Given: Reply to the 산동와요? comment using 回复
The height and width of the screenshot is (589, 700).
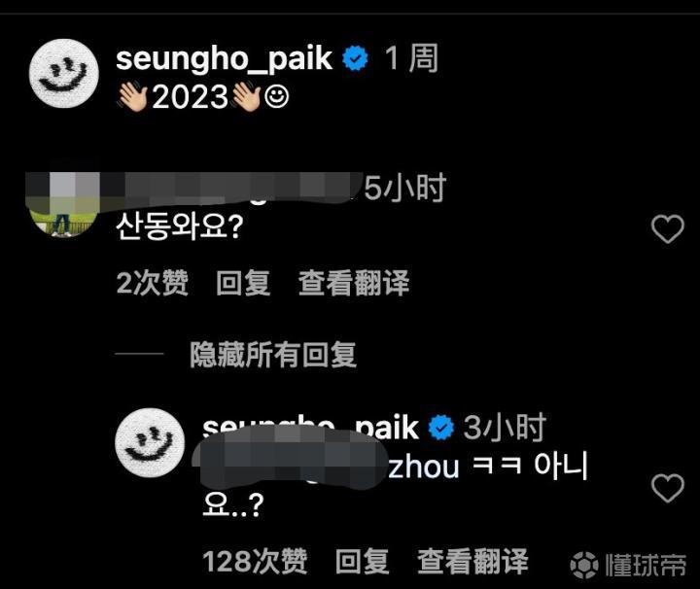Looking at the screenshot, I should [243, 283].
